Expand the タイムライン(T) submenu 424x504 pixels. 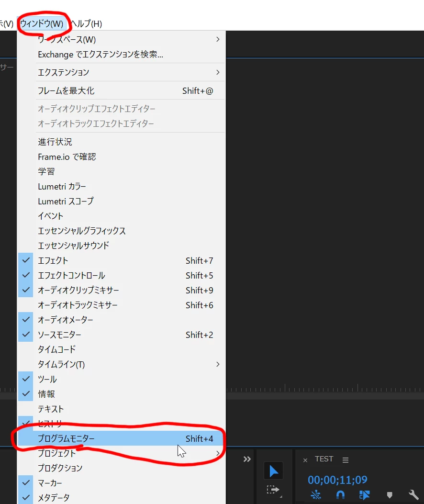[121, 364]
